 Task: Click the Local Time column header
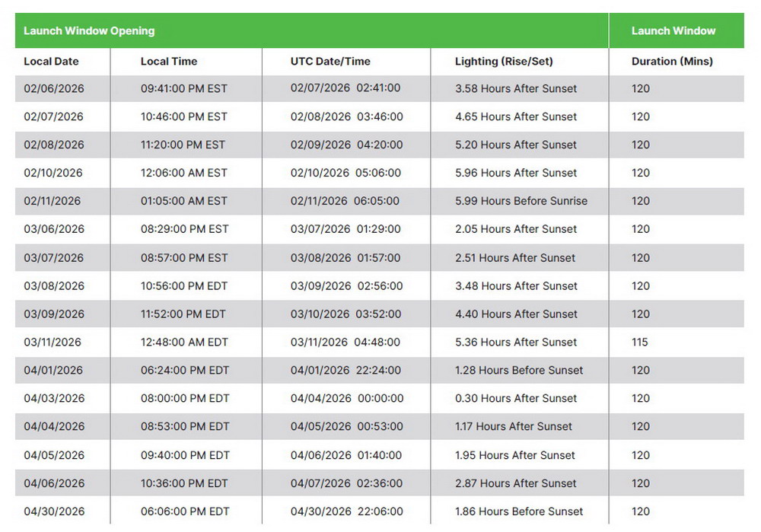169,62
